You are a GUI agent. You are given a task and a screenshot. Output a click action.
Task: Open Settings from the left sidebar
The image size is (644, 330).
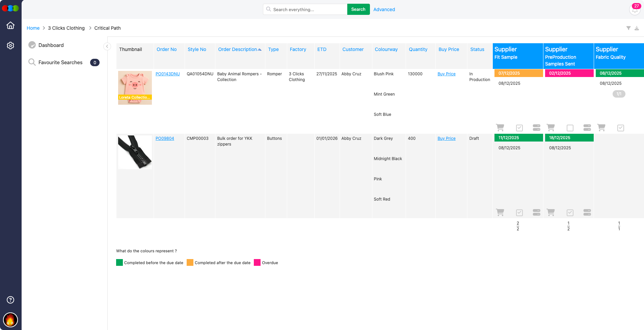10,45
